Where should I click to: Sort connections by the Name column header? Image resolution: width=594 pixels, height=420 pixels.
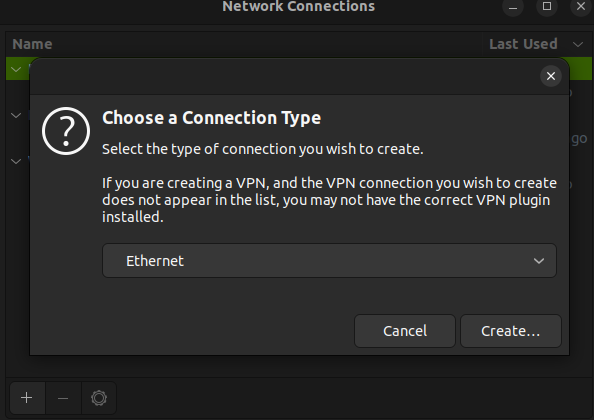pos(32,44)
